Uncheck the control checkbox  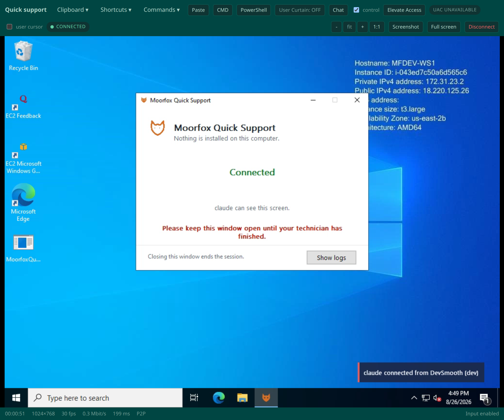356,10
